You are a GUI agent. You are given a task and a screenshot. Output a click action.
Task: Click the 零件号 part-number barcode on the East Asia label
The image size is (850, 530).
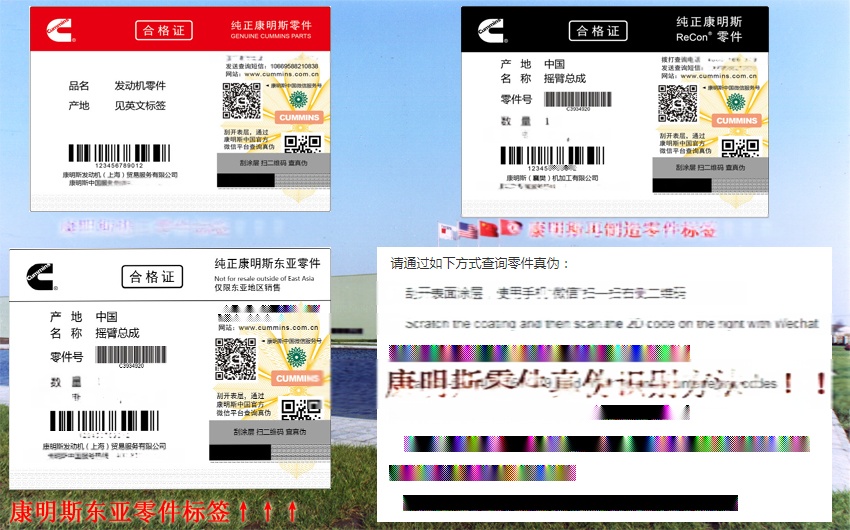tap(131, 355)
